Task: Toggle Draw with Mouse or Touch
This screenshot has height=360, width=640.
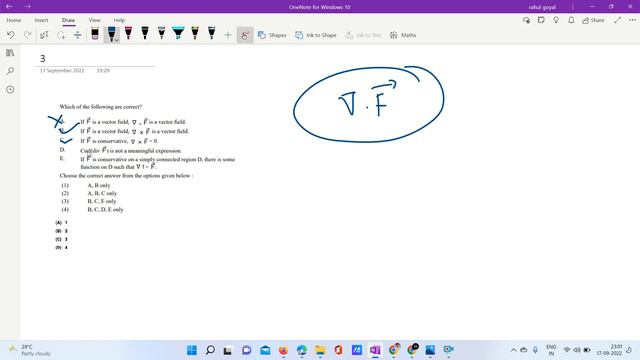Action: tap(245, 35)
